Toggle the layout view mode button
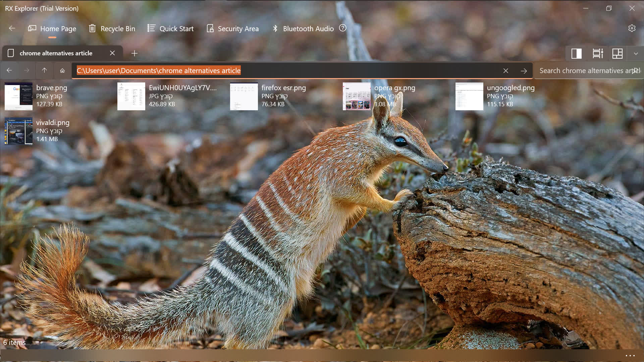The image size is (644, 362). (617, 53)
